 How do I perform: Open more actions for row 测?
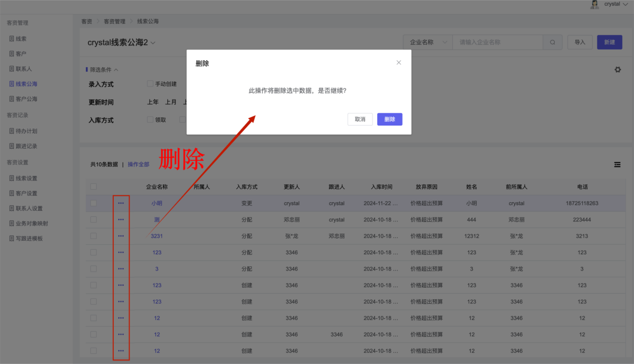coord(121,220)
